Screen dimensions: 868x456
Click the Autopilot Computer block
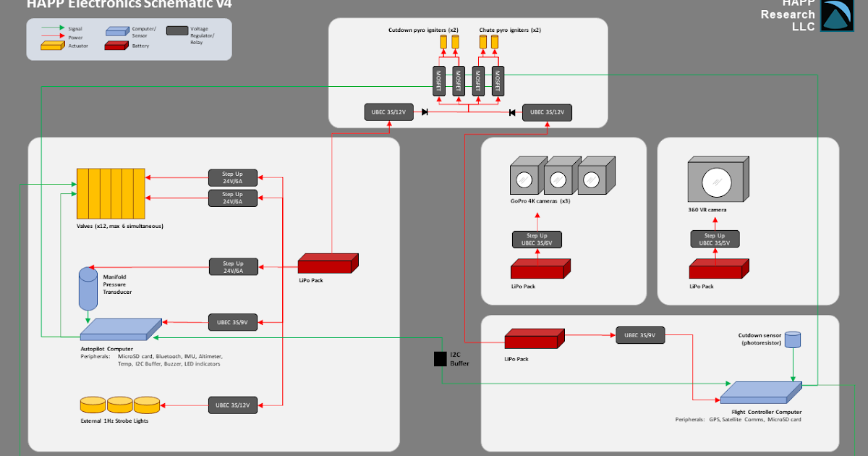(x=119, y=329)
